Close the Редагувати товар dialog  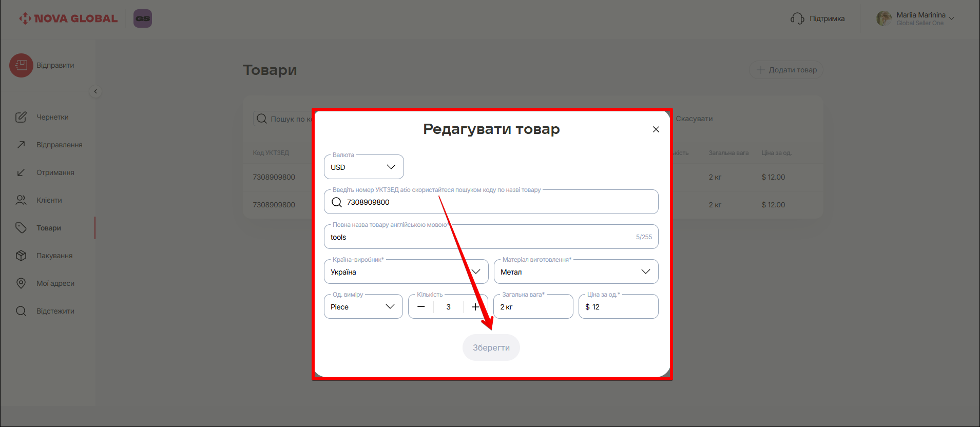656,129
